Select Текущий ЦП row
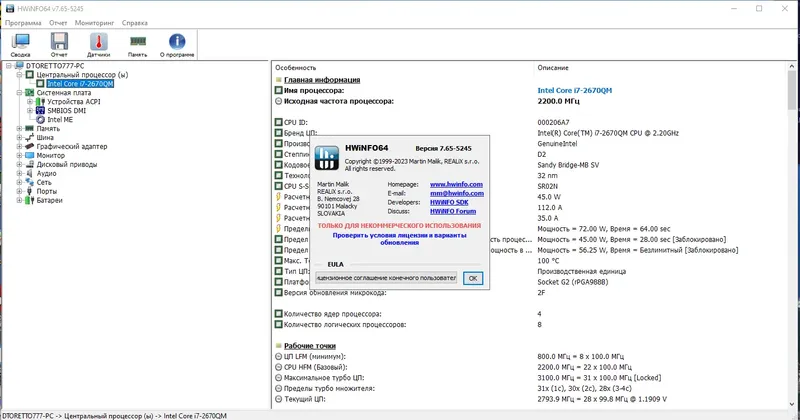Screen dimensions: 800x420 (530, 399)
